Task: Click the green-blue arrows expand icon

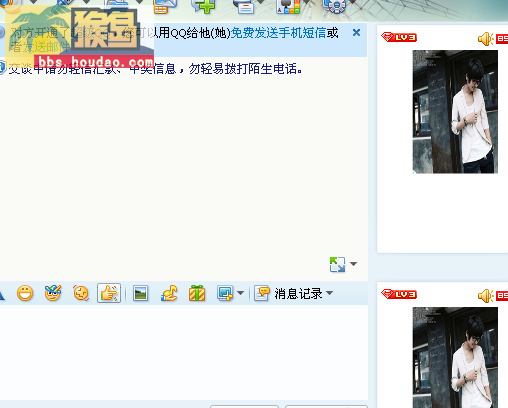Action: click(x=337, y=265)
